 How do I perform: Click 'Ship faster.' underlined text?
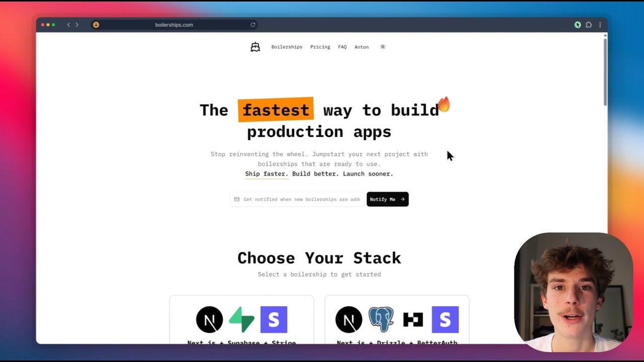click(x=267, y=174)
